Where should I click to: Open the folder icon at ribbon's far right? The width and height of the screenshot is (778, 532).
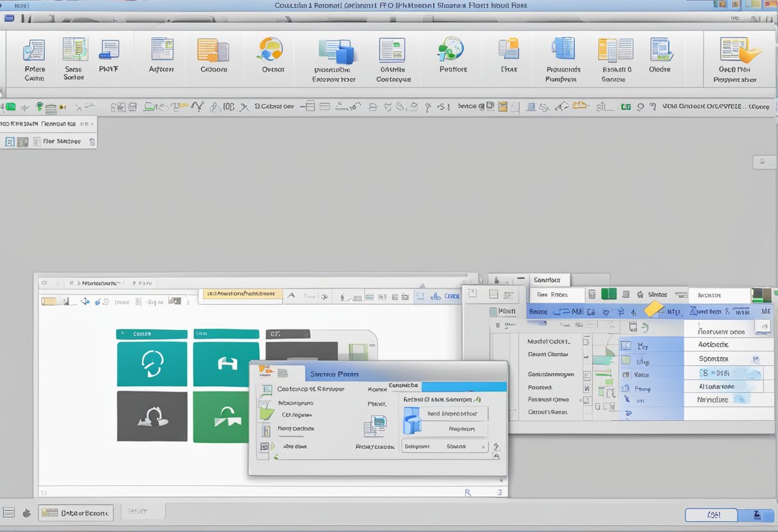click(x=740, y=50)
